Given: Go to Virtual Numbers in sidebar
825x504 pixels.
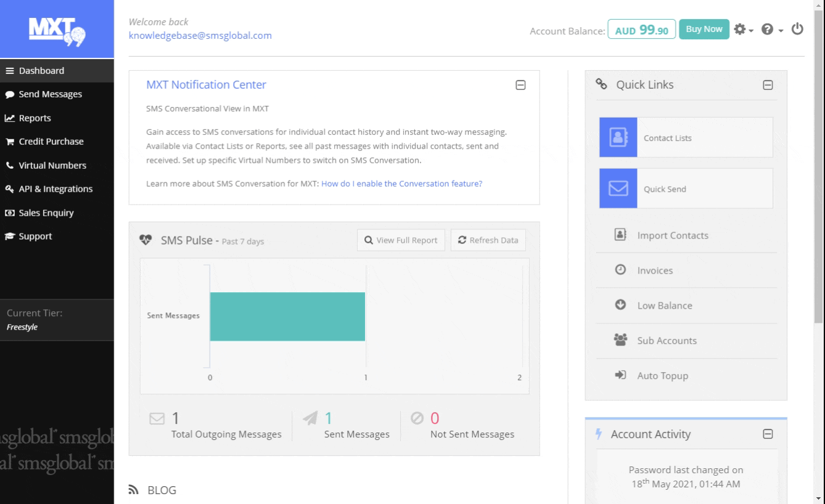Looking at the screenshot, I should (x=52, y=165).
